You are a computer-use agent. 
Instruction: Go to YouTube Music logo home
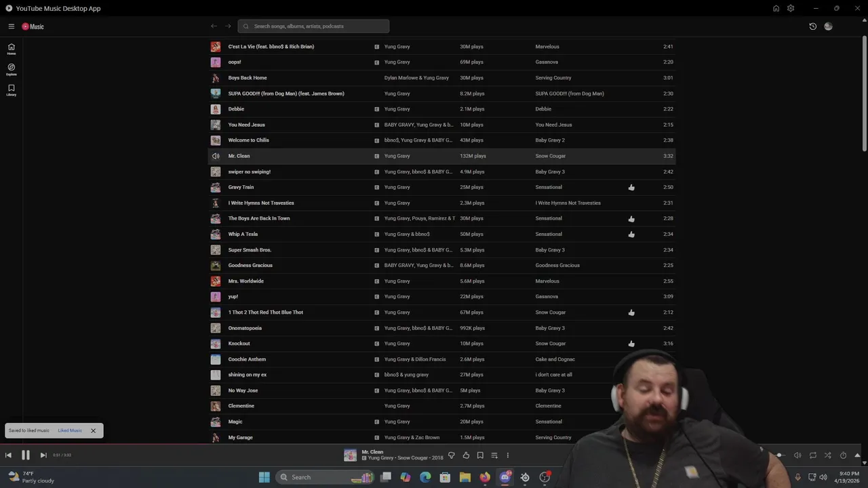[33, 26]
